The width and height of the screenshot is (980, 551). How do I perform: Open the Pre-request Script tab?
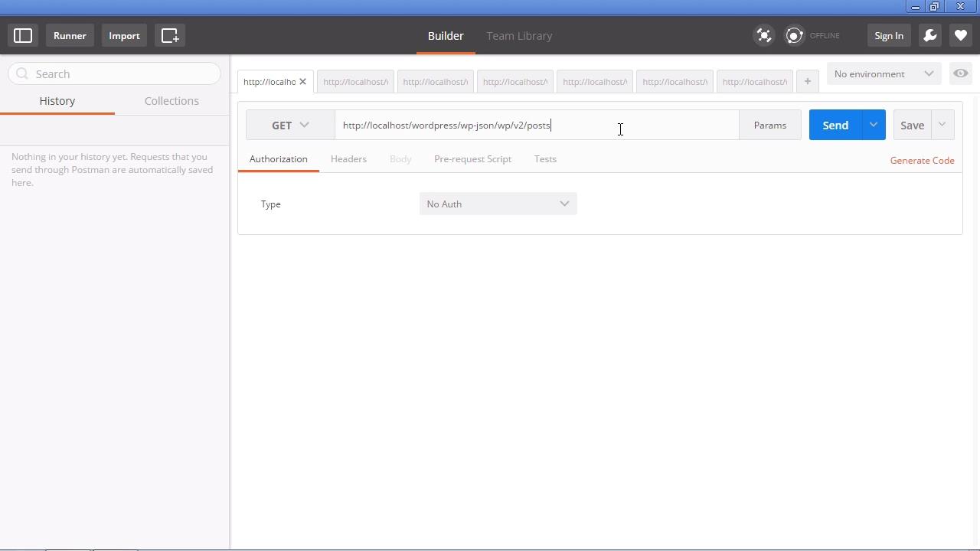[472, 159]
